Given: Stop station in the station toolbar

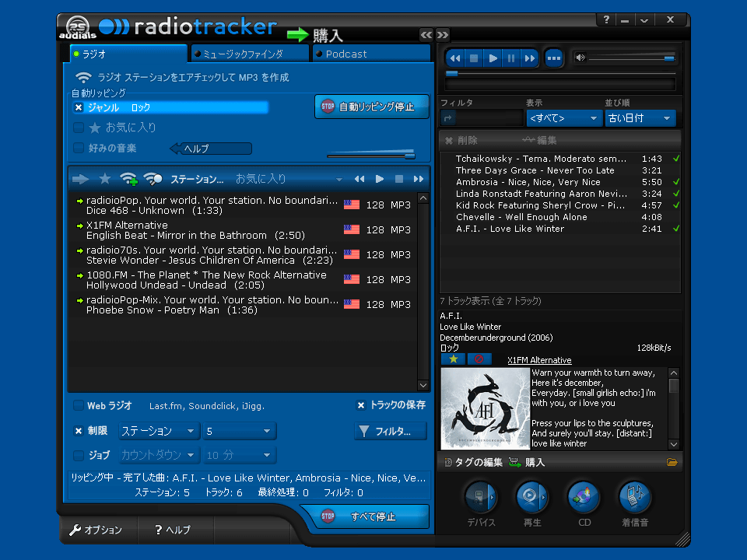Looking at the screenshot, I should point(399,179).
